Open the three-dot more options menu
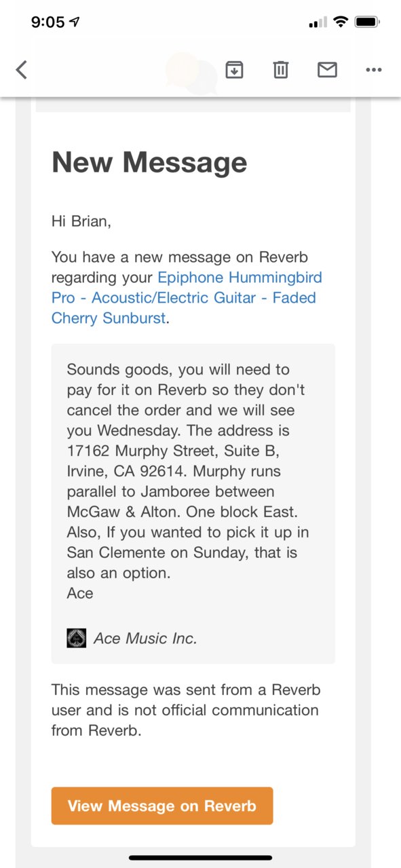 (x=374, y=69)
